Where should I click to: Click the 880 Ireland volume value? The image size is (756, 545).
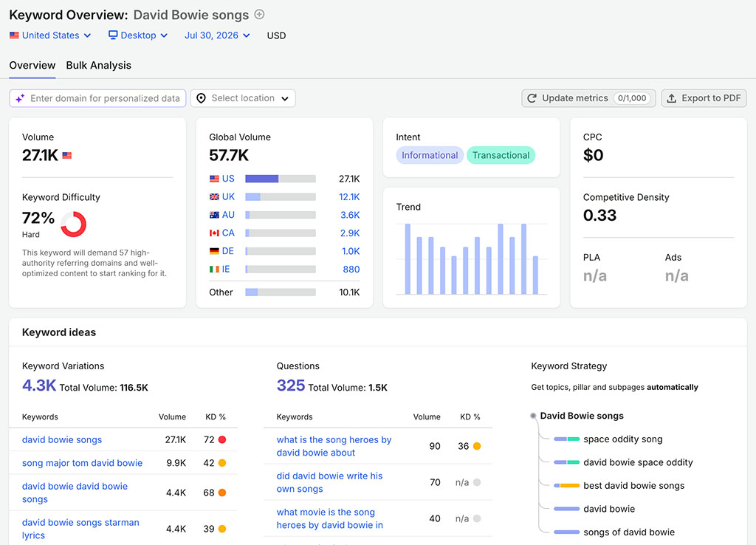point(351,269)
